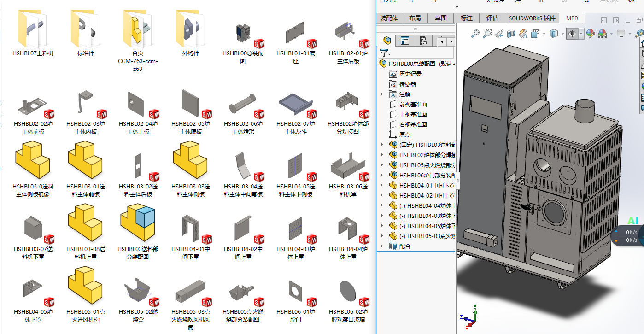
Task: Select the HSHBL02-07炉主体灰斗 part file
Action: (x=295, y=110)
